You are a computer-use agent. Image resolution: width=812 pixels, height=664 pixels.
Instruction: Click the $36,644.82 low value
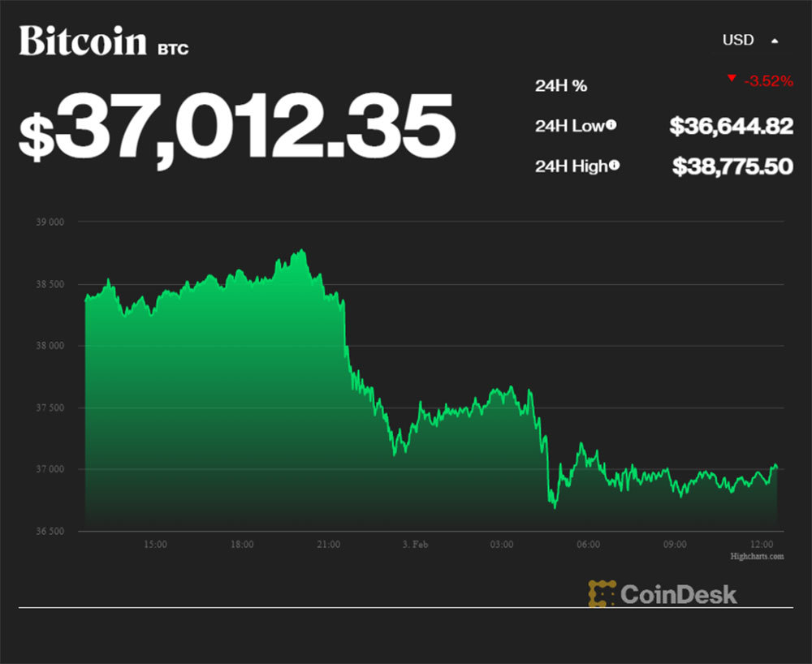coord(731,126)
